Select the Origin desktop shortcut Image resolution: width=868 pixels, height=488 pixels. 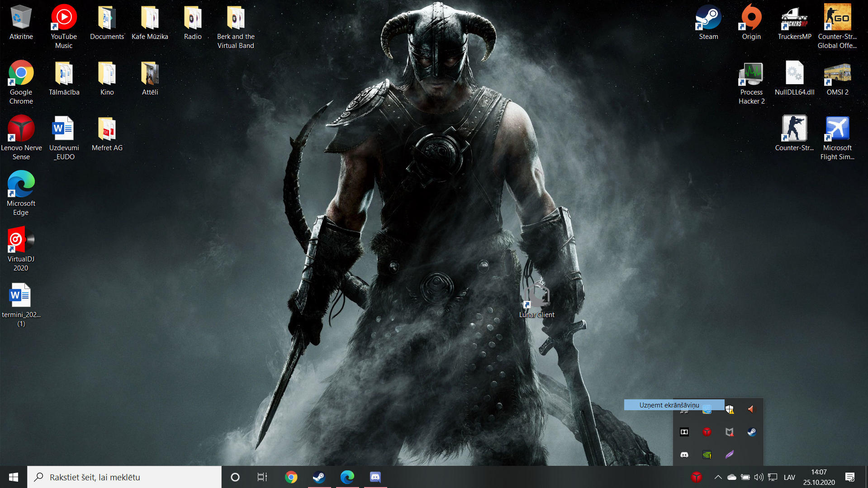point(751,23)
